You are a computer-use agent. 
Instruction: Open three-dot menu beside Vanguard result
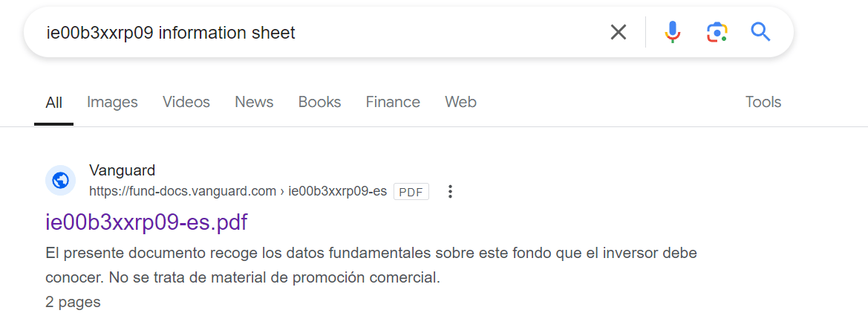click(x=450, y=192)
